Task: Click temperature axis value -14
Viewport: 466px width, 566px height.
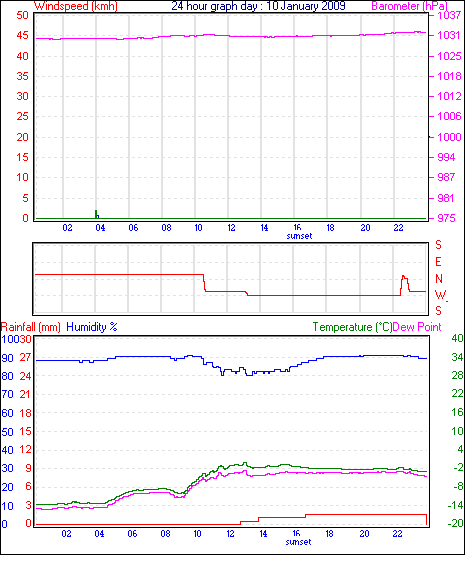Action: [x=456, y=506]
